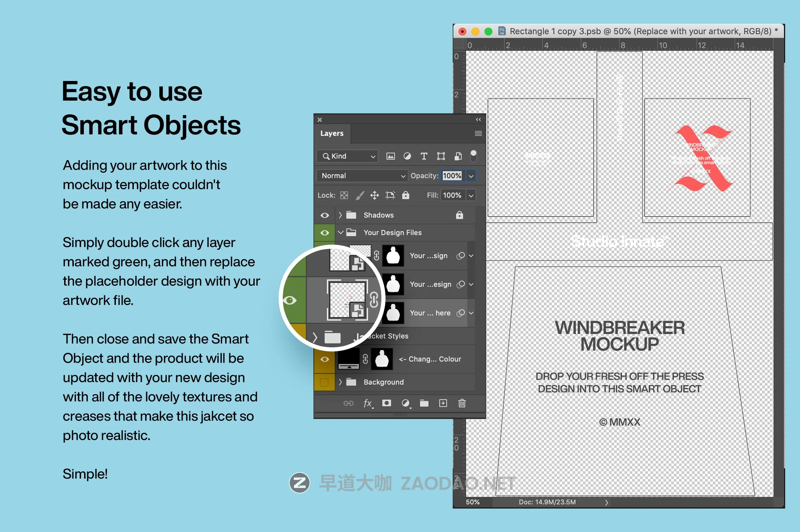Viewport: 800px width, 532px height.
Task: Click the lock position move icon
Action: pyautogui.click(x=374, y=195)
